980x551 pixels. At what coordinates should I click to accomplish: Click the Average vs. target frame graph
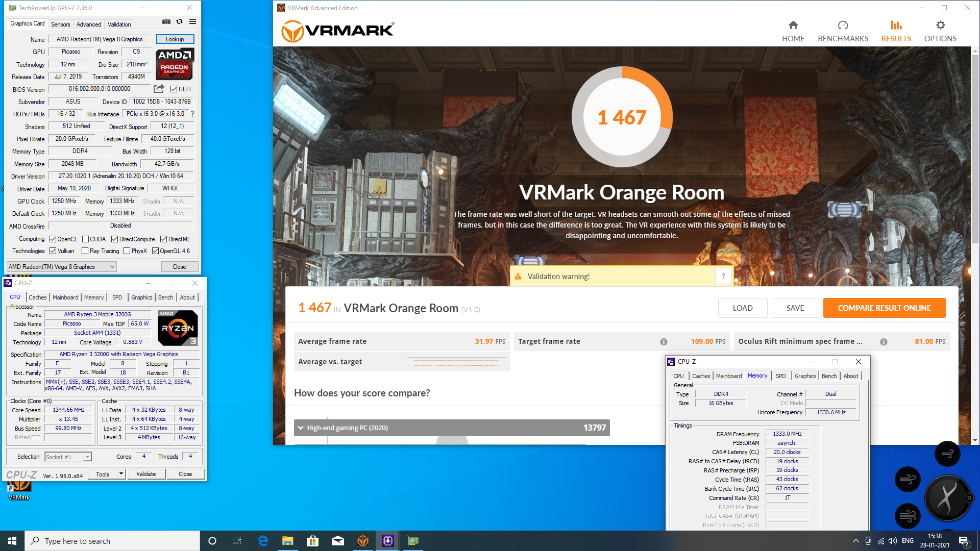[x=456, y=363]
